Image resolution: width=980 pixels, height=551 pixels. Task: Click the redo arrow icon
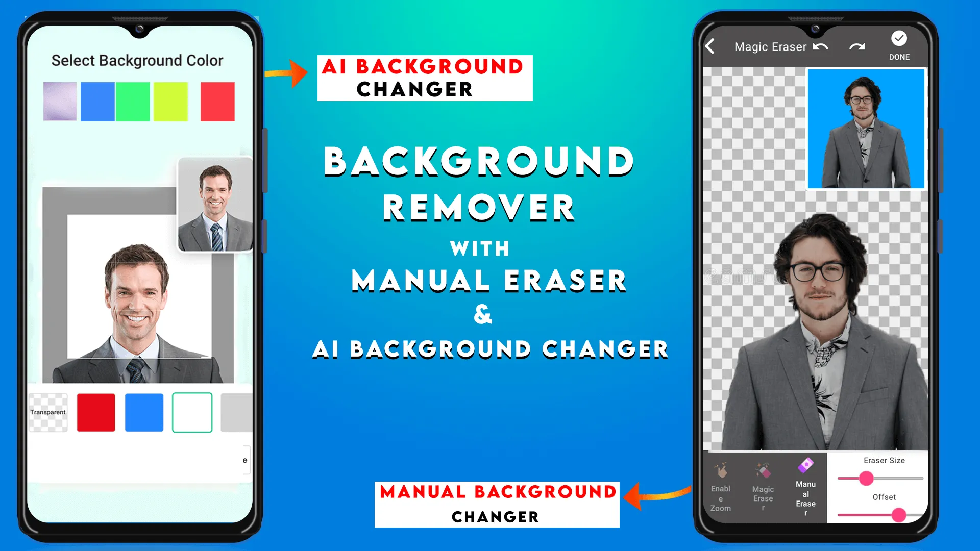tap(855, 47)
